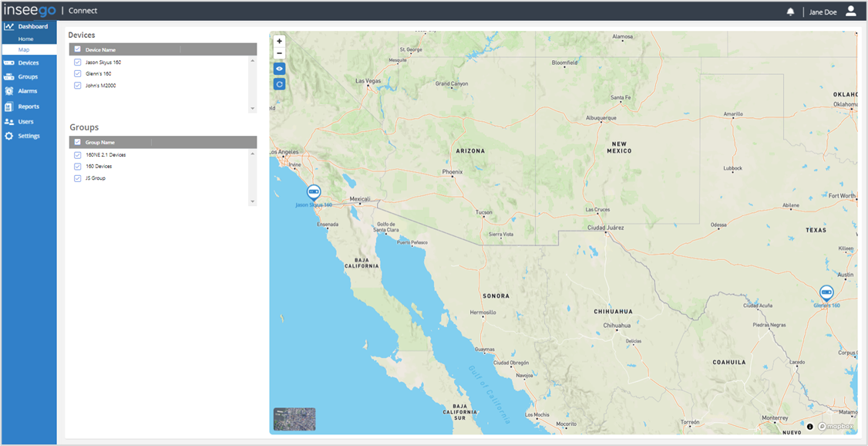
Task: Open the Alarms page
Action: 29,91
